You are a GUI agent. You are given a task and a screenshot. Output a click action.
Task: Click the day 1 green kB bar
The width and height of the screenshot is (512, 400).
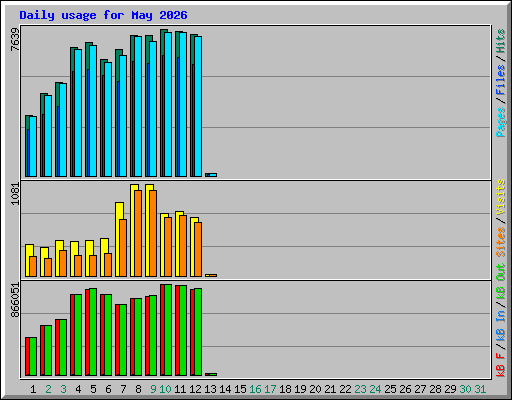33,357
